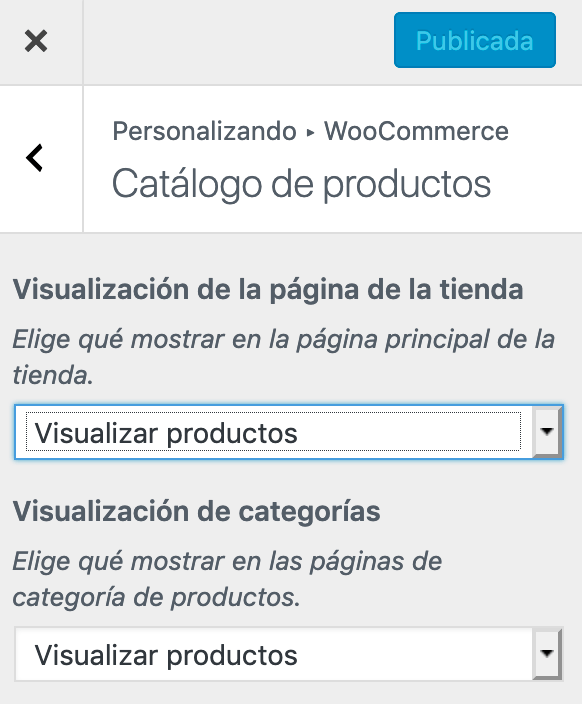This screenshot has width=582, height=704.
Task: Open the category display dropdown
Action: point(289,654)
